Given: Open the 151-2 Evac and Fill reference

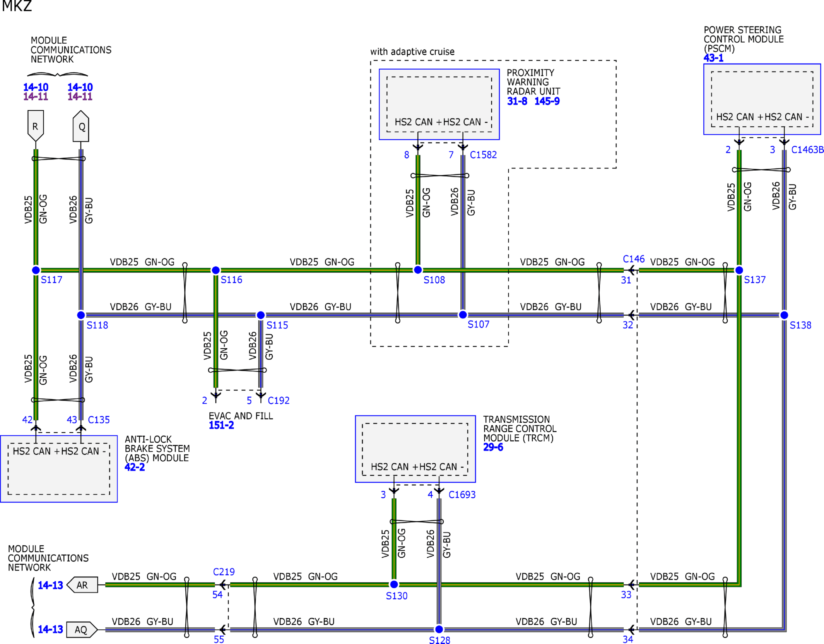Looking at the screenshot, I should pyautogui.click(x=221, y=425).
